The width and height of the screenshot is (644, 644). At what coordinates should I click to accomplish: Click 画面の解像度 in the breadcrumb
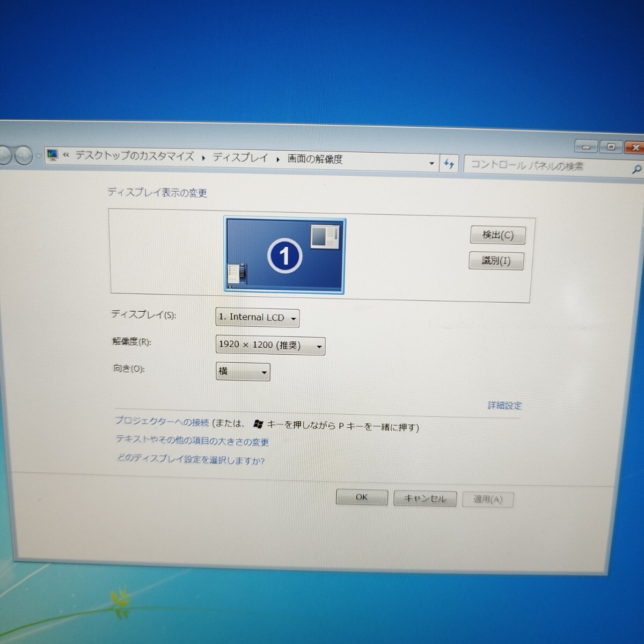click(x=314, y=158)
